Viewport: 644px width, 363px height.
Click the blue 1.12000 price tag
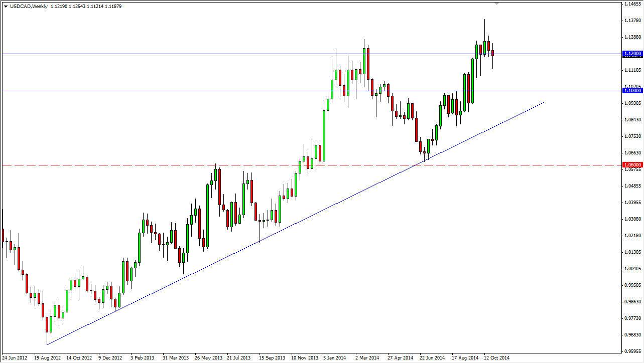[631, 54]
